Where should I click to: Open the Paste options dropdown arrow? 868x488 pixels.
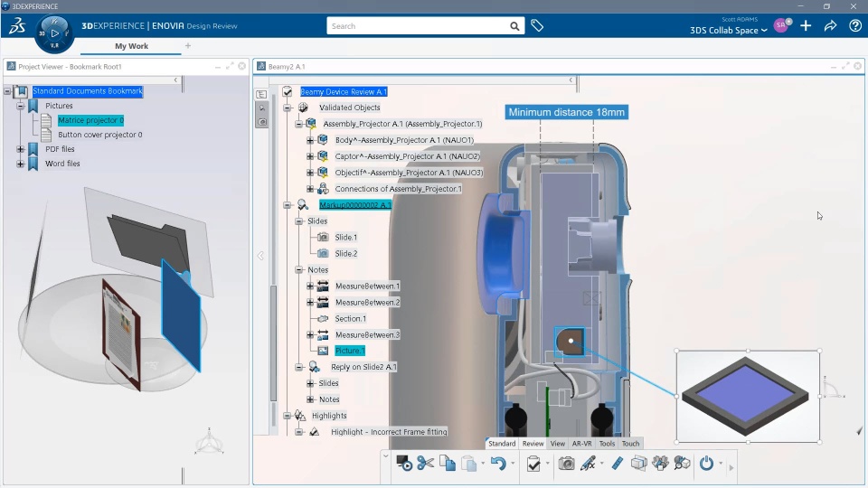pyautogui.click(x=483, y=463)
